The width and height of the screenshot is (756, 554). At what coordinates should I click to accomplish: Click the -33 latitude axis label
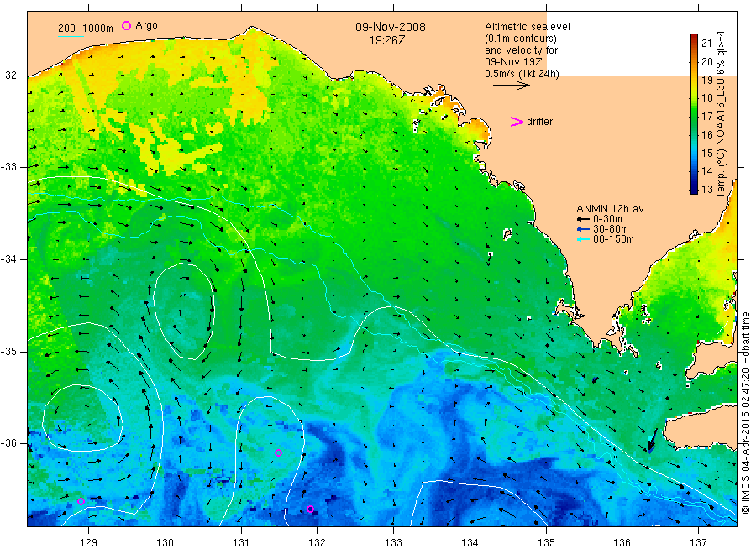[8, 167]
